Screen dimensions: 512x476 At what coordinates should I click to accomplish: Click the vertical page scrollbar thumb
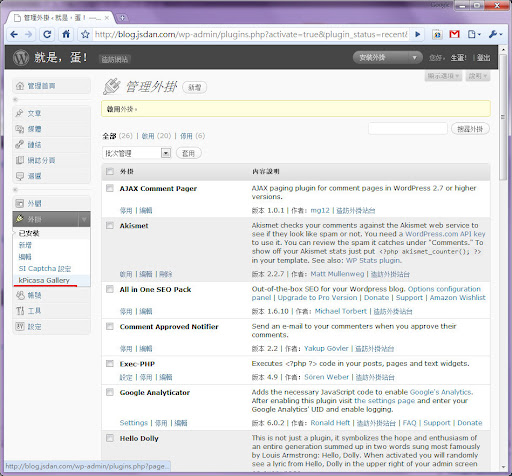coord(503,118)
